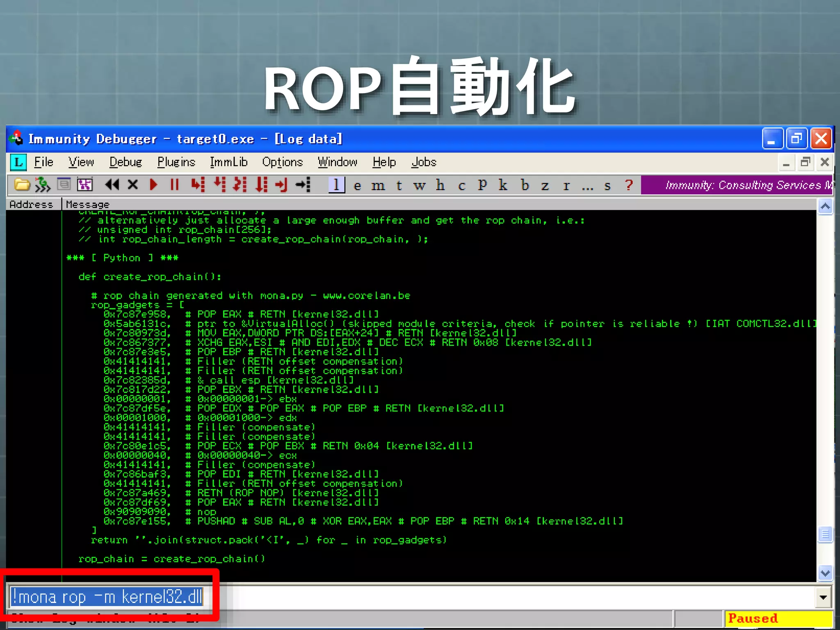Open the Debug menu

pyautogui.click(x=126, y=162)
